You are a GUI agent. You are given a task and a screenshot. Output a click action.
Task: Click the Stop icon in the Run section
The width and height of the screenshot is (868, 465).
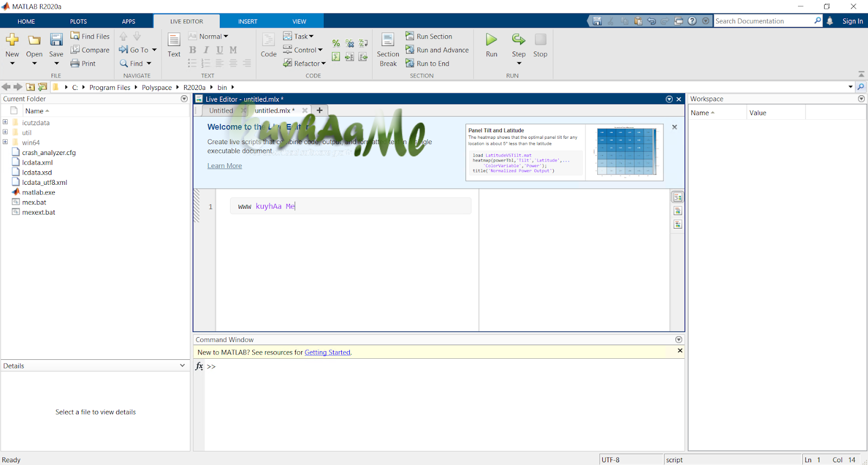click(x=540, y=40)
